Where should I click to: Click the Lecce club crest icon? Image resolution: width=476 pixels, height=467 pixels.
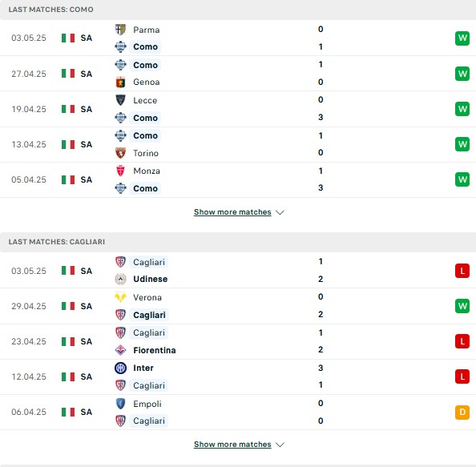tap(120, 100)
